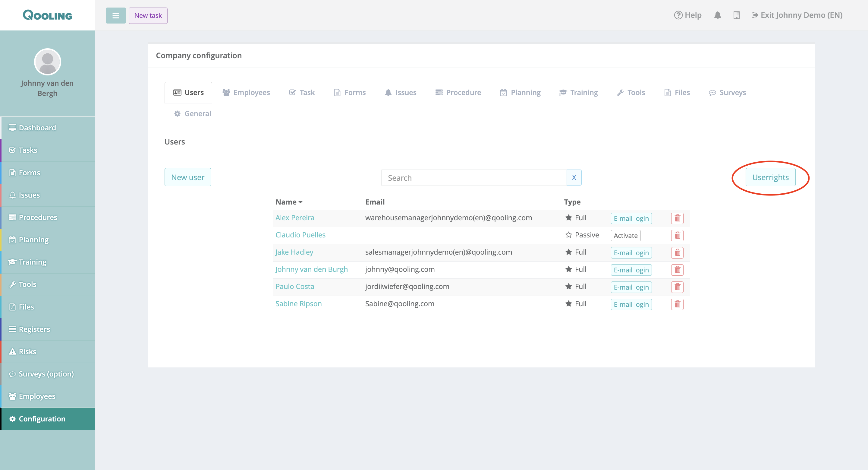Sort users by Name column arrow
Screen dimensions: 868x470
pyautogui.click(x=300, y=202)
